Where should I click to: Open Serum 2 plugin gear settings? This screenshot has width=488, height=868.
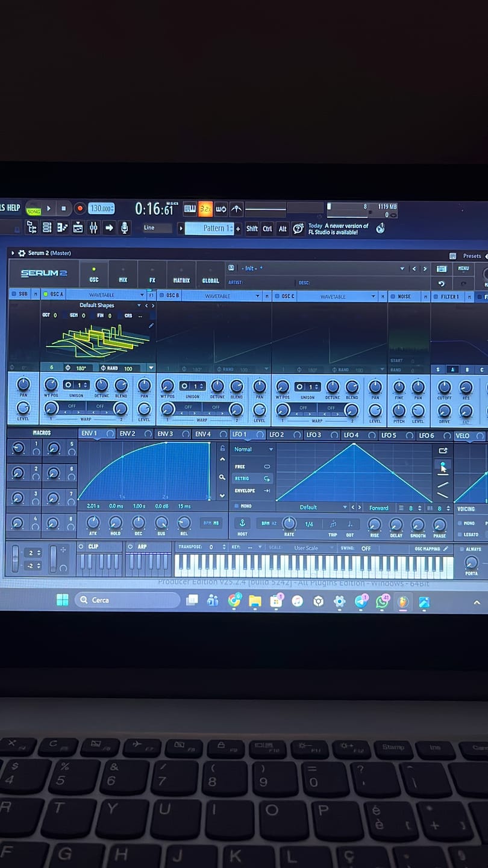point(22,253)
